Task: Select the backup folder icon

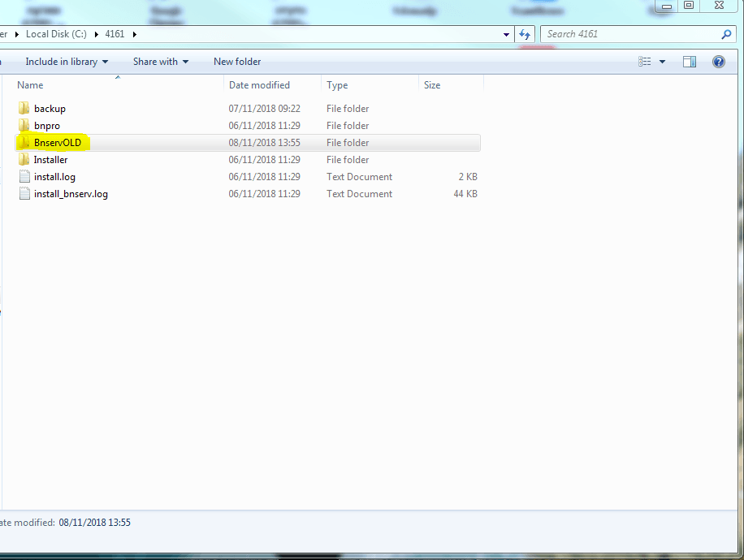Action: [x=24, y=109]
